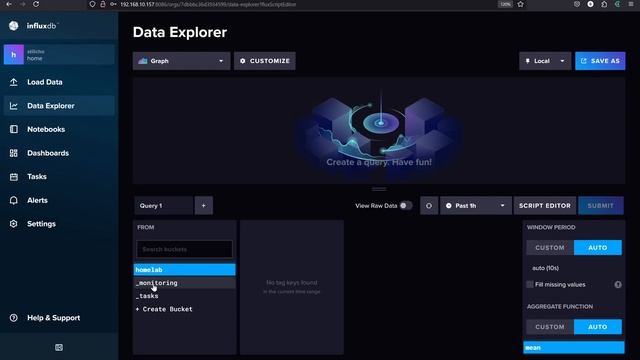
Task: Click the SUBMIT button
Action: [600, 206]
